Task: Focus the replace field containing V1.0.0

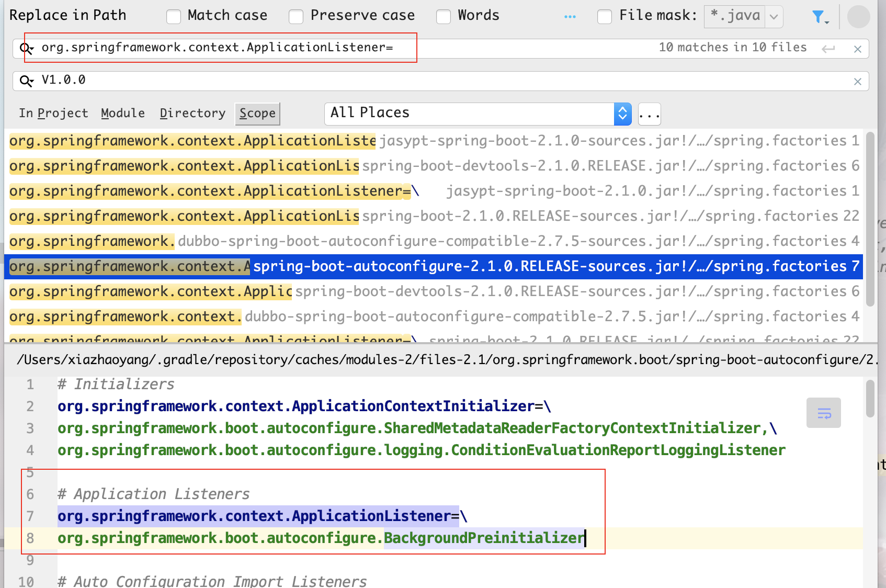Action: coord(441,81)
